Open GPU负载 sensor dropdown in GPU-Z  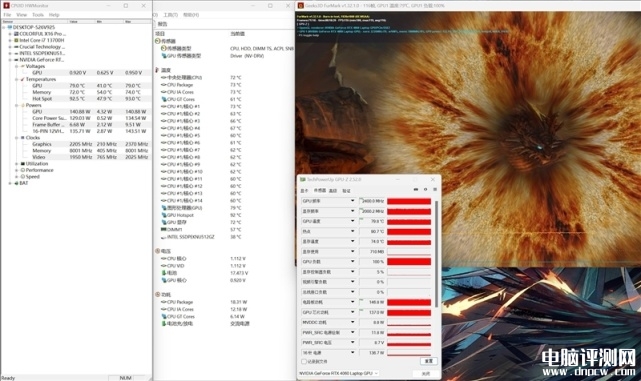352,262
